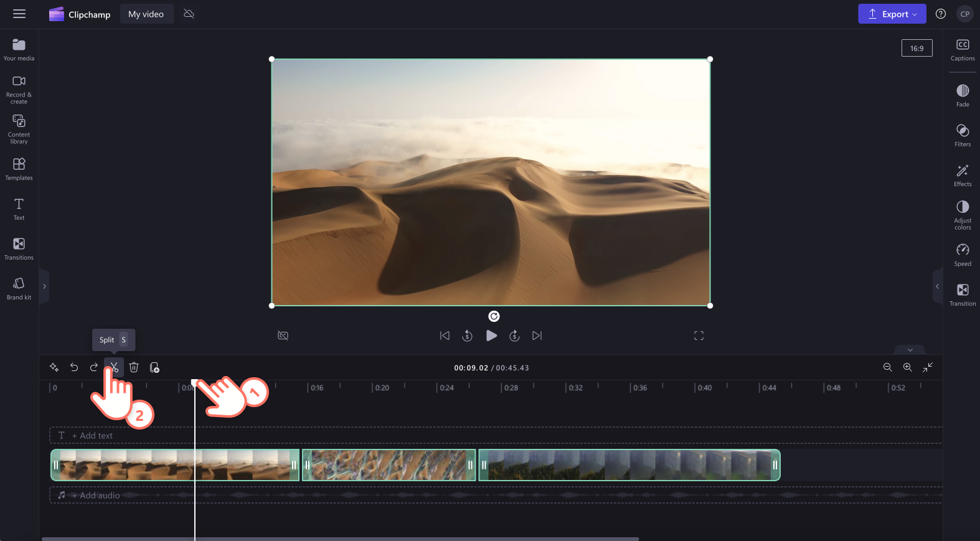This screenshot has height=541, width=980.
Task: Click the cloud sync off icon
Action: (x=189, y=14)
